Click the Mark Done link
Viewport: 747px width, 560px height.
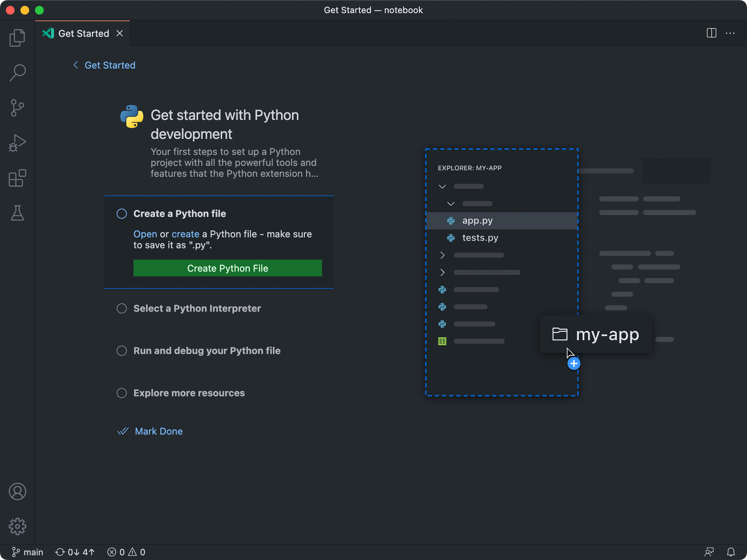coord(159,432)
